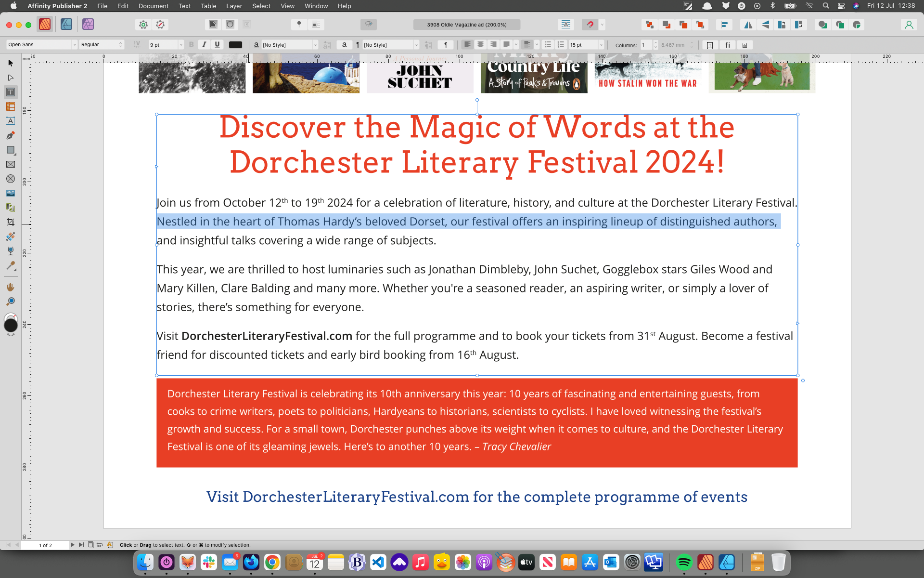This screenshot has height=578, width=924.
Task: Select the Rectangle shape tool
Action: [11, 150]
